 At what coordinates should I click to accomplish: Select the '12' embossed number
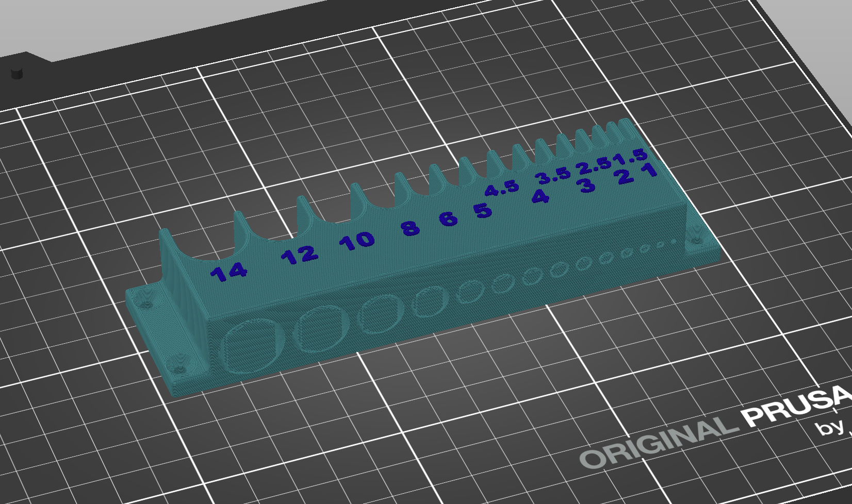coord(300,255)
